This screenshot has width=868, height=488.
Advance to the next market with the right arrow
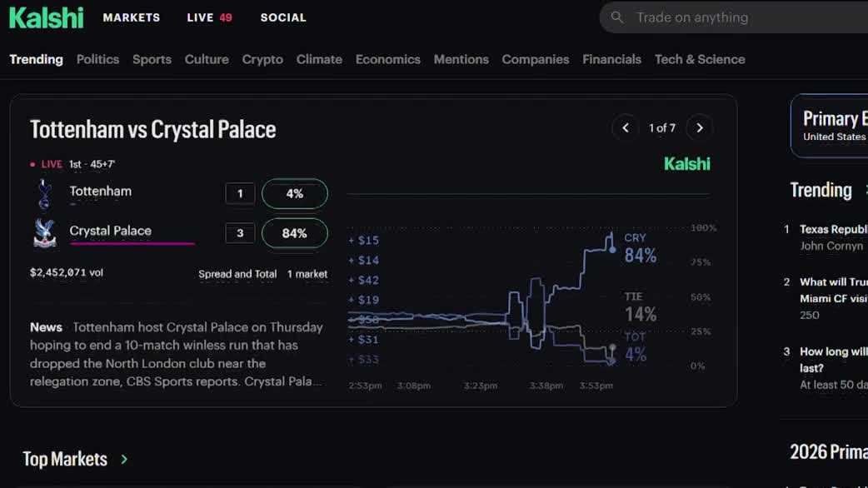pos(700,127)
